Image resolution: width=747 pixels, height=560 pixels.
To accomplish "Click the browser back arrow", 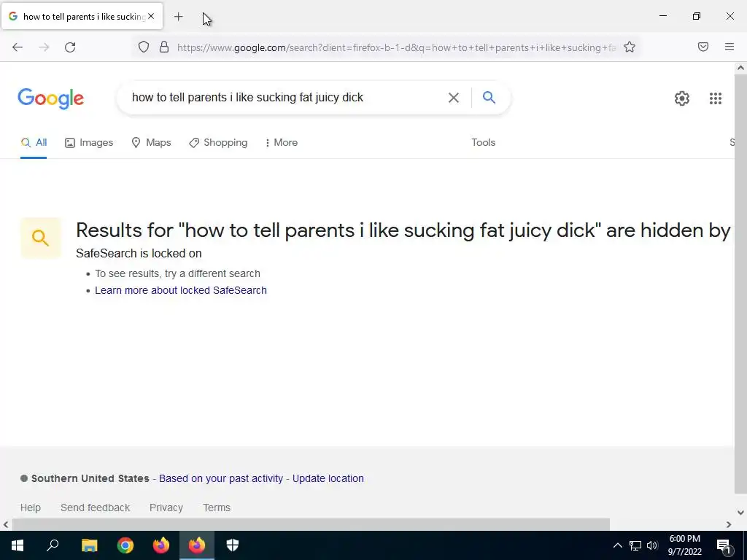I will tap(18, 47).
